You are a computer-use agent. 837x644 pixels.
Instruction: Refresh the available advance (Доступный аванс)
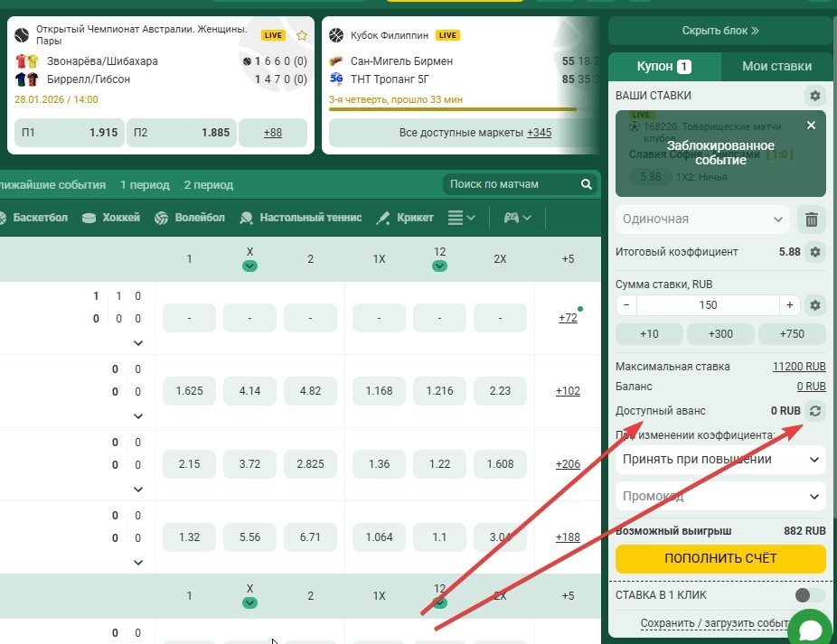(x=815, y=411)
